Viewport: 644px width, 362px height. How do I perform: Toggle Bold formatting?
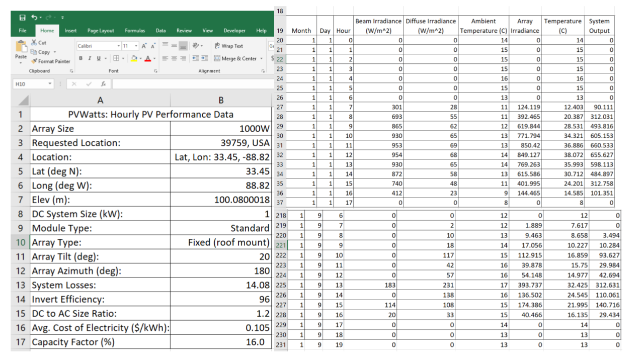pos(80,58)
